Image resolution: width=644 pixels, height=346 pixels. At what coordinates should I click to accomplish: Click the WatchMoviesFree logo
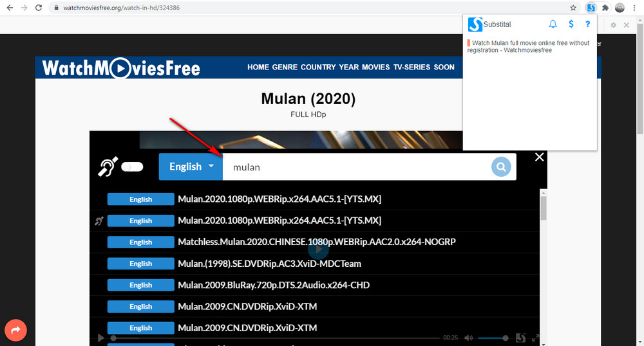121,68
